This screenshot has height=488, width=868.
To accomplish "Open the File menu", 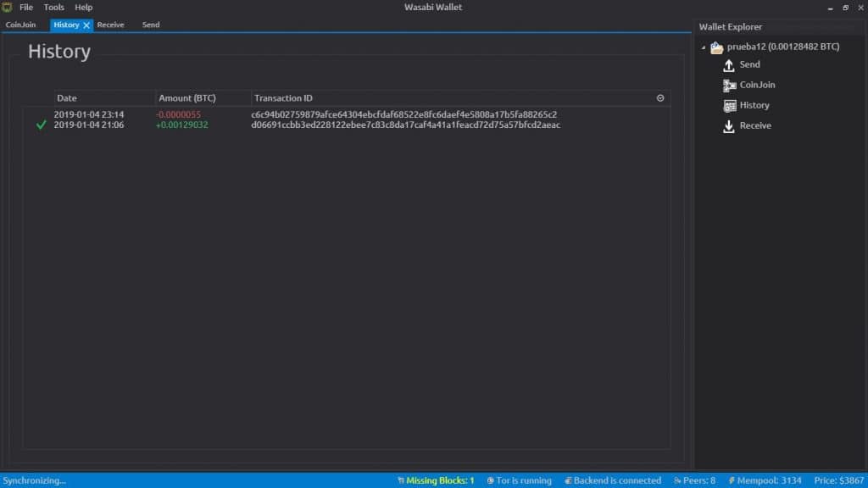I will tap(26, 8).
